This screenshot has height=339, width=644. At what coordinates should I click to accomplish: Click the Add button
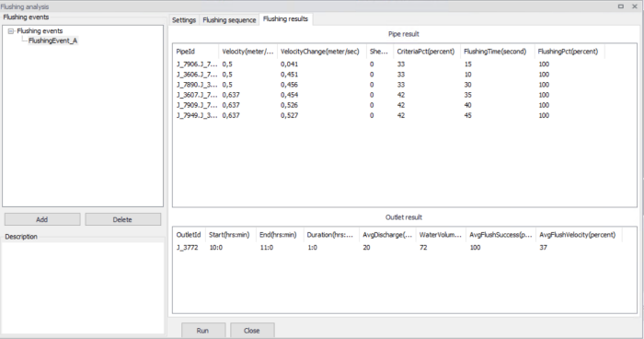coord(42,219)
